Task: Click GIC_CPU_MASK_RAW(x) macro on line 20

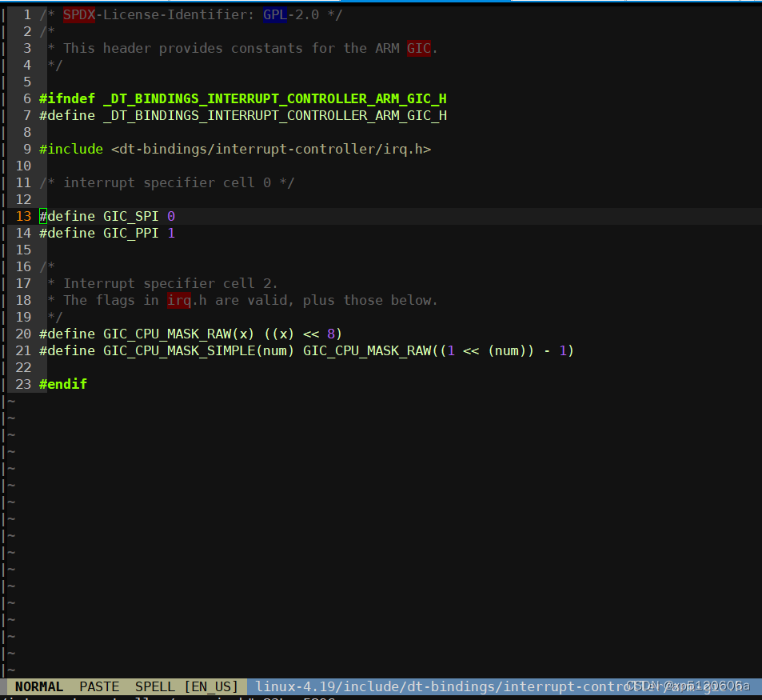Action: tap(178, 334)
